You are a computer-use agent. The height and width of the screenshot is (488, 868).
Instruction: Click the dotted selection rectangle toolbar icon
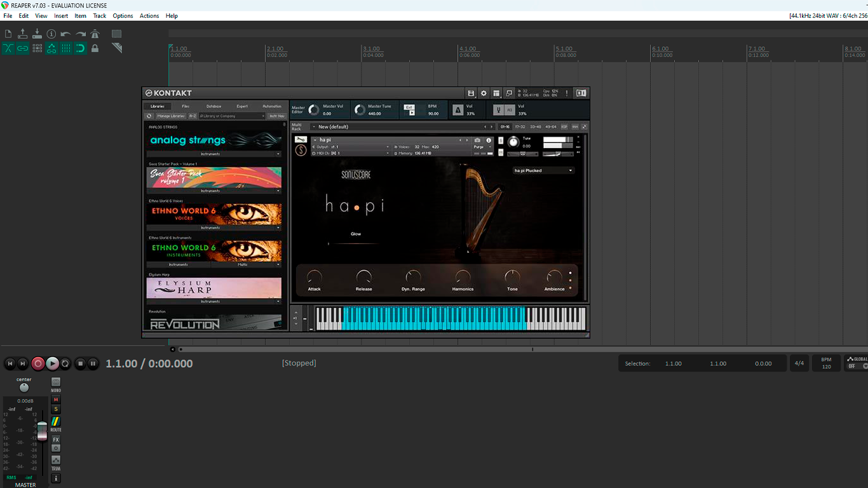pyautogui.click(x=117, y=34)
